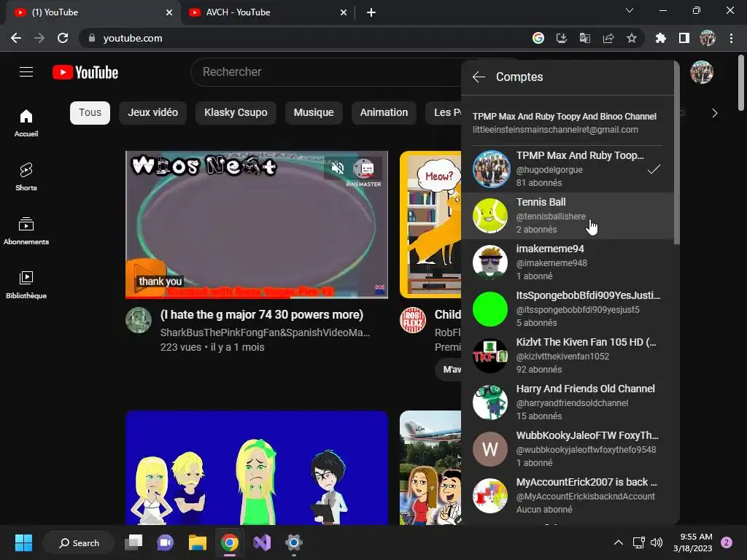Screen dimensions: 747x560
Task: Toggle Chrome side panel icon
Action: pos(684,38)
